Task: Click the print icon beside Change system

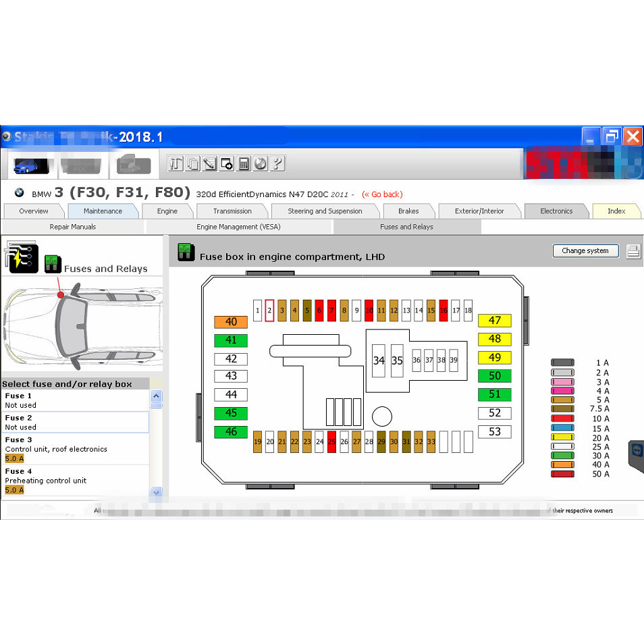Action: [x=633, y=251]
